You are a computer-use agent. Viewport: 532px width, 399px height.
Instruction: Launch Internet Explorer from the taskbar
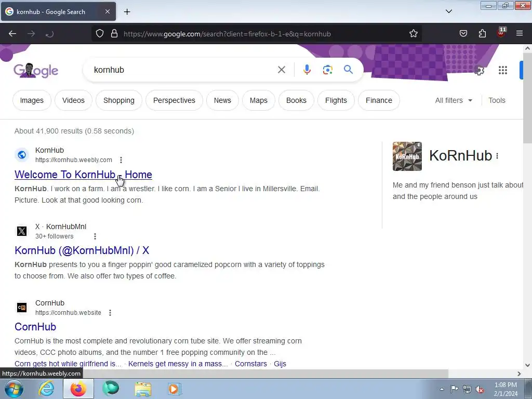46,389
